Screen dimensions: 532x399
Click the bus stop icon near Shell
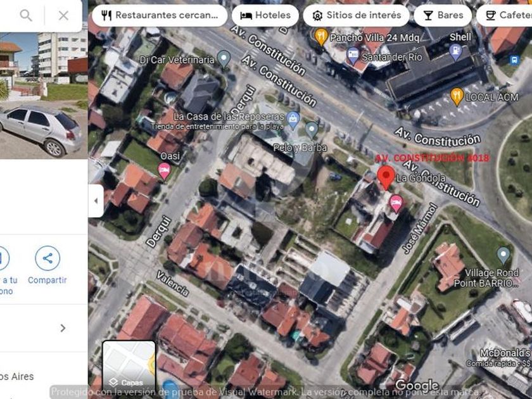point(514,60)
